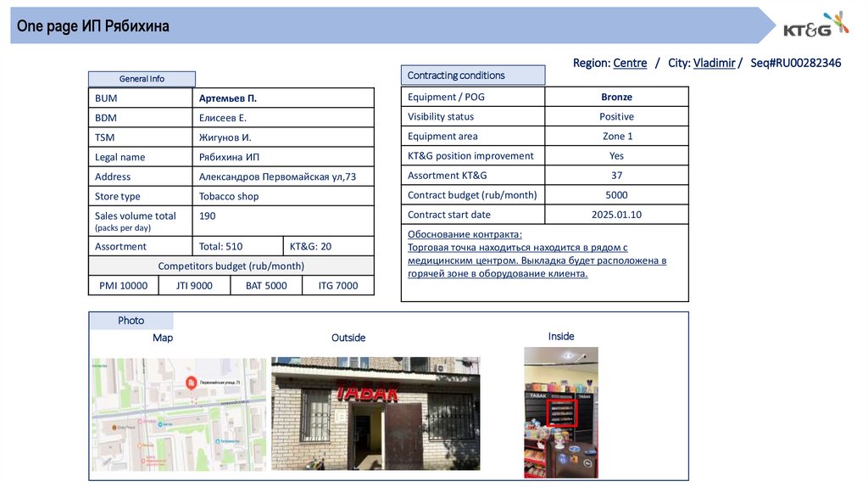Open the Centre region link
The height and width of the screenshot is (487, 868).
click(x=630, y=63)
